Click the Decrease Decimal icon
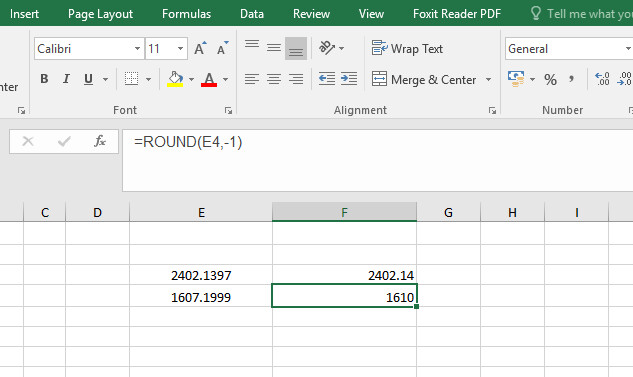633x377 pixels. point(625,79)
